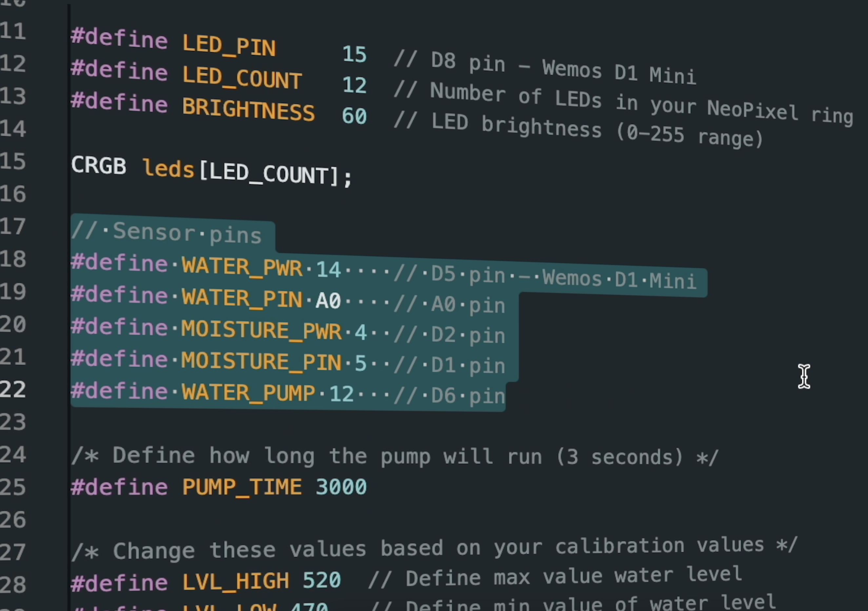The image size is (868, 611).
Task: Click MOISTURE_PWR macro name
Action: coord(261,330)
